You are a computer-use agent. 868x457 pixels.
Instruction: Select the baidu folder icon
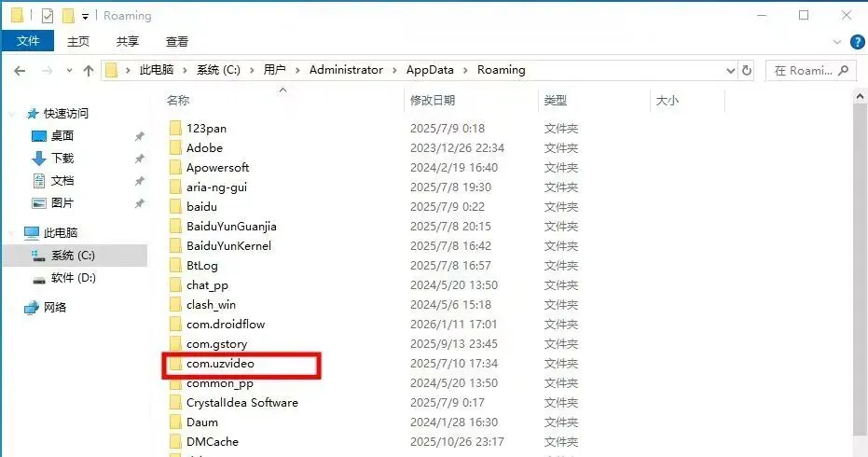(x=175, y=207)
